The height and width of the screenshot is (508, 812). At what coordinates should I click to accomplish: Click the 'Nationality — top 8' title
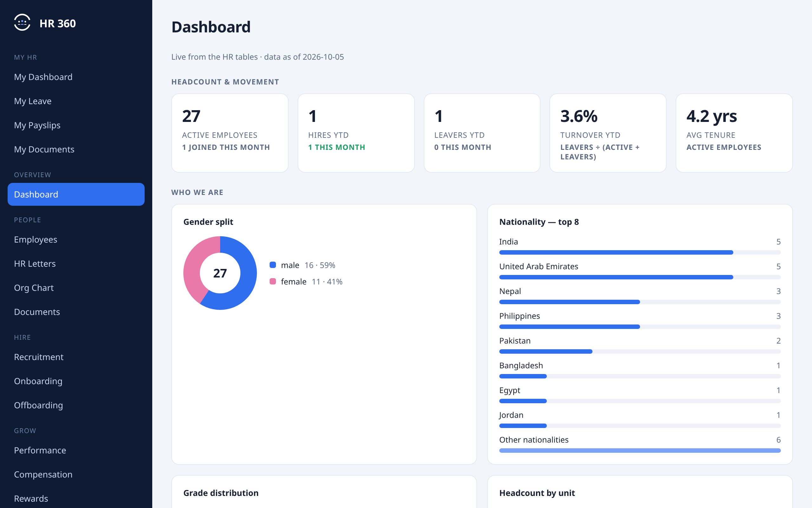539,222
